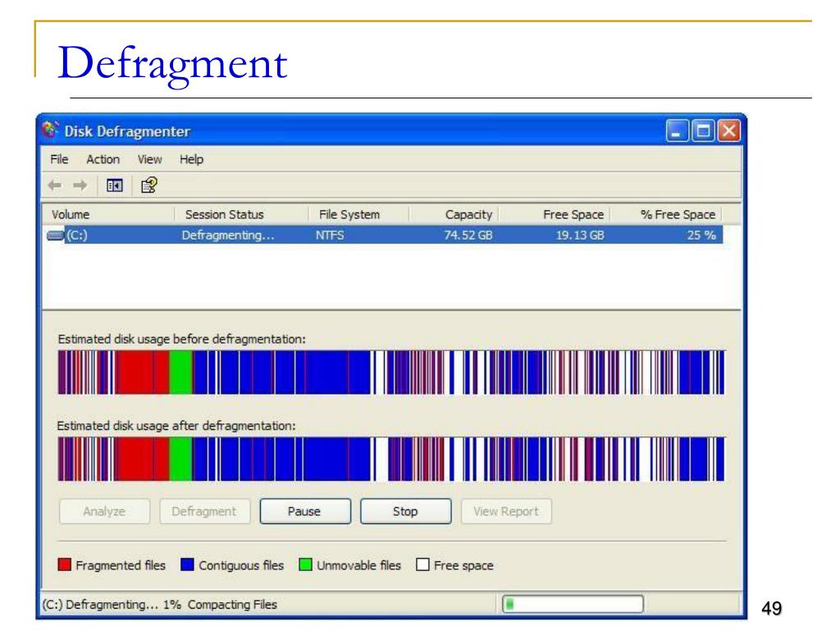Click the Contiguous files legend label
This screenshot has height=630, width=840.
pos(241,565)
